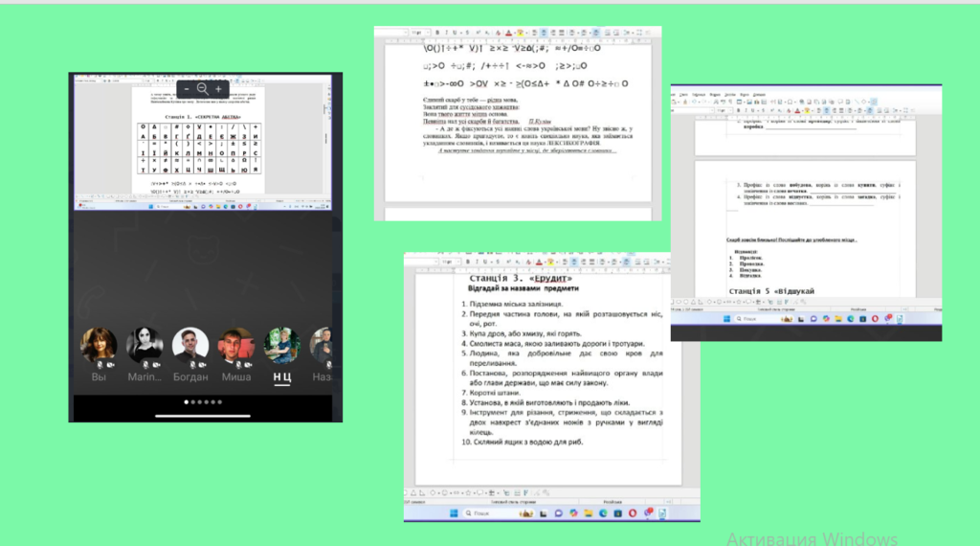The width and height of the screenshot is (980, 546).
Task: Tap the НЦ participant avatar
Action: coord(281,345)
